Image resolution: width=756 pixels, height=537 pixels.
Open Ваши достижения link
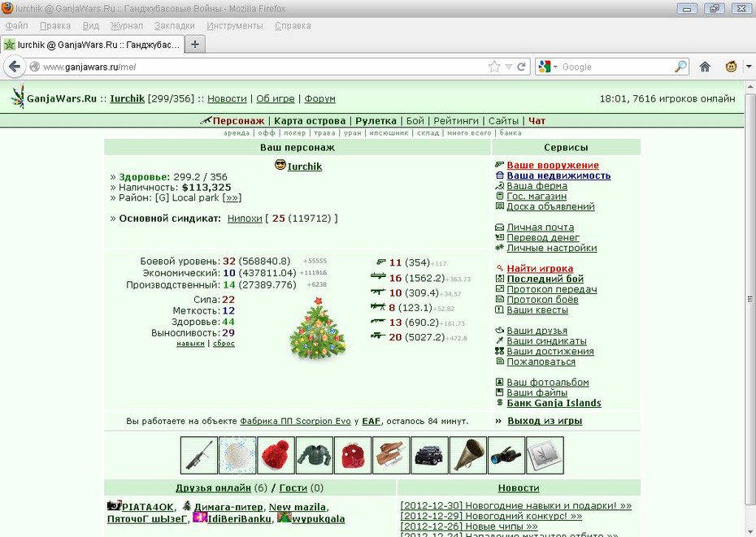550,352
